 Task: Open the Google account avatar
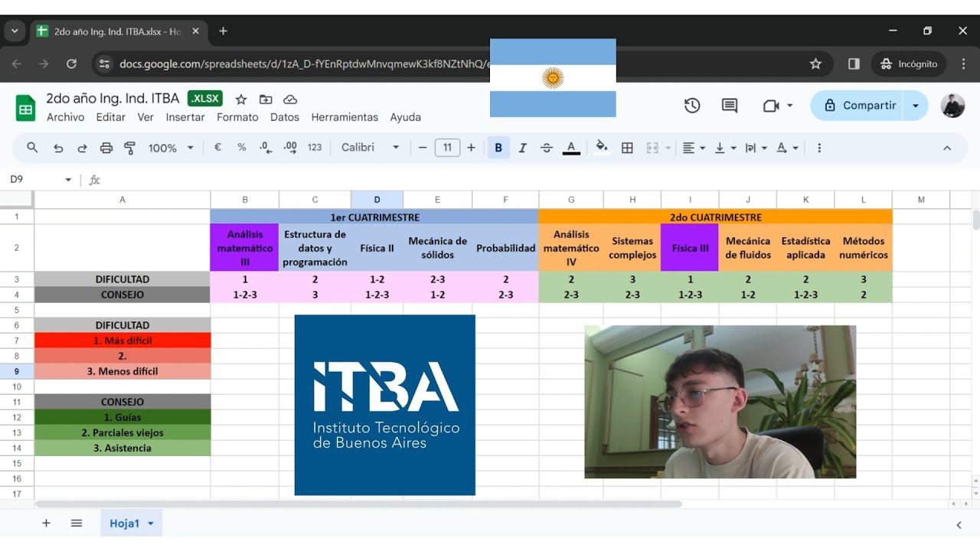pos(953,106)
